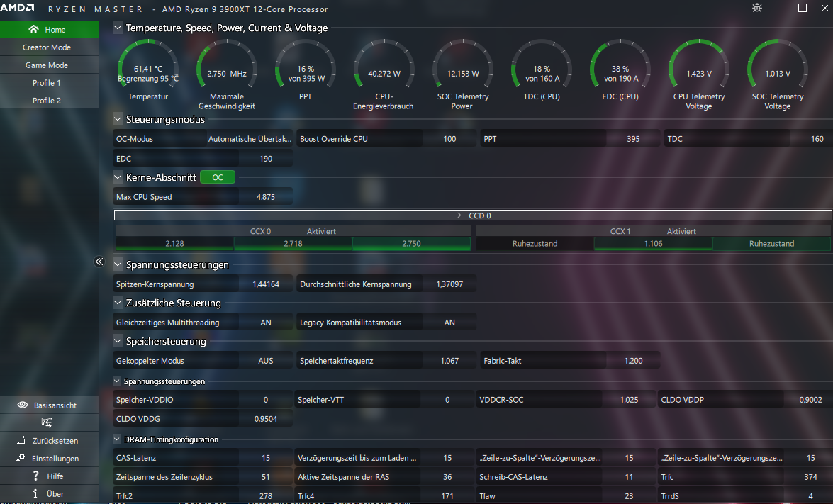The image size is (833, 504).
Task: Collapse the Spannungssteuerungen subsection under Speichersteuerung
Action: (116, 381)
